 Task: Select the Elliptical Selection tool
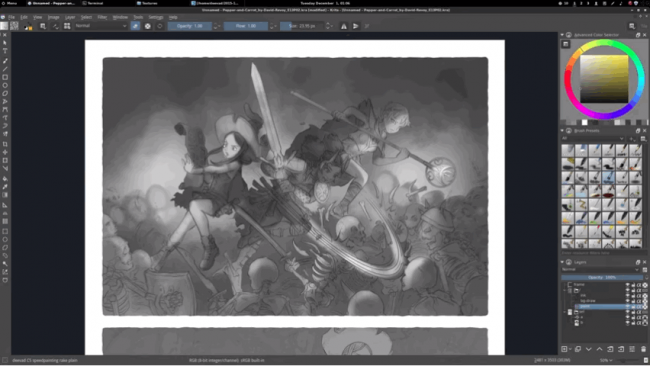coord(5,240)
